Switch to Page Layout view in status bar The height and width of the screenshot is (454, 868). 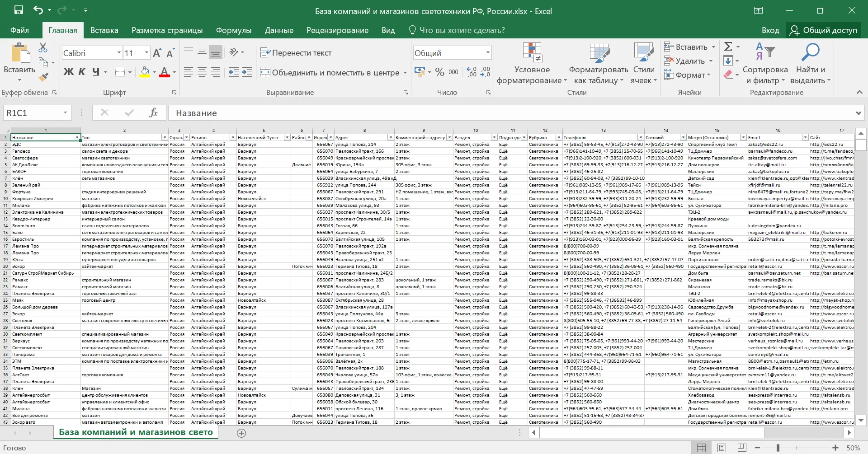722,448
